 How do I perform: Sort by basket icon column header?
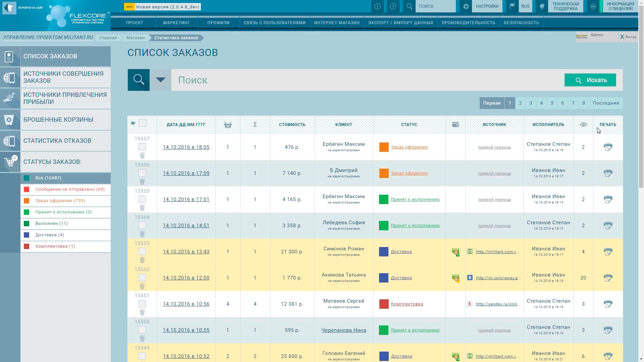point(228,125)
